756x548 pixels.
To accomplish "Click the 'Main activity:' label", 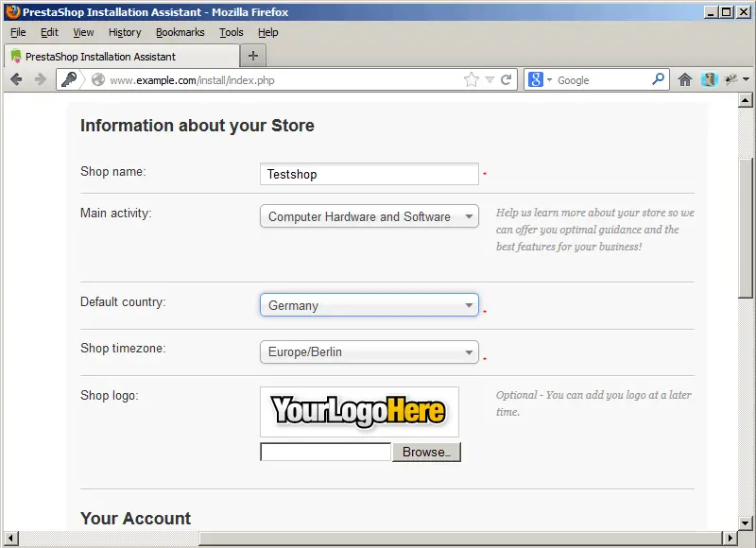I will (x=115, y=213).
